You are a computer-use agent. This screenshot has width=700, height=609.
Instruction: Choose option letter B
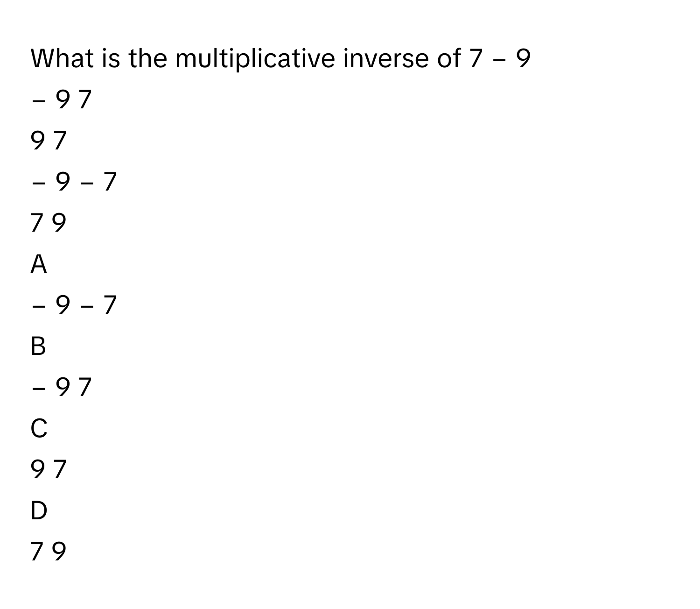[38, 347]
